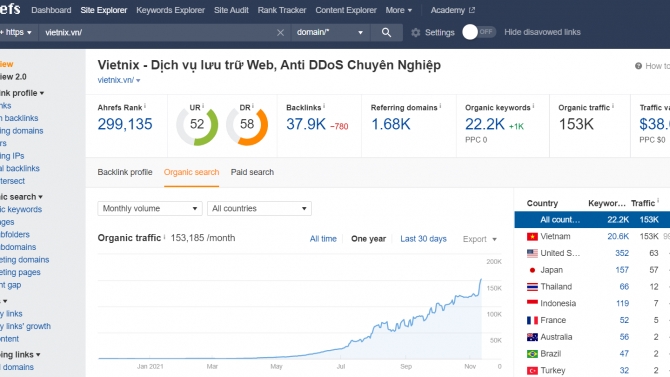Click the Organic traffic chart peak
The height and width of the screenshot is (377, 670).
click(x=481, y=280)
